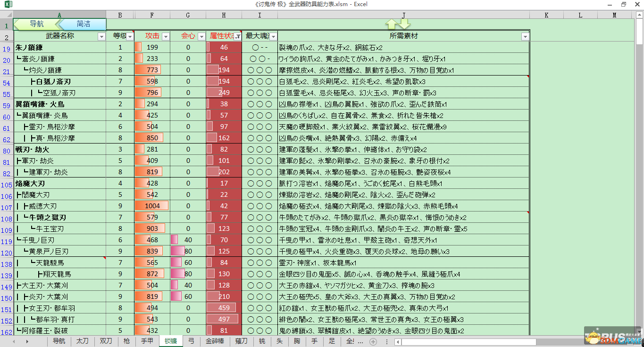The image size is (644, 347).
Task: Select the attribute value 459 cell
Action: [x=224, y=308]
